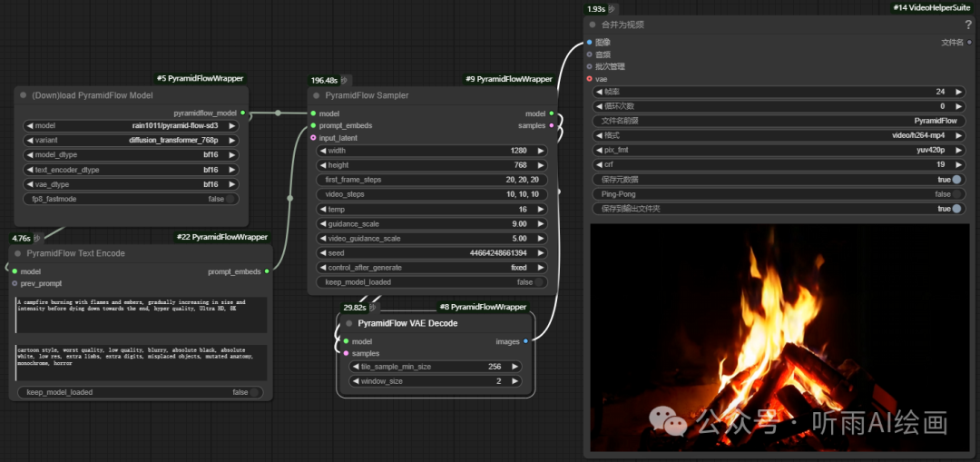Click the samples output port on PyramidFlow Sampler
The width and height of the screenshot is (980, 462).
pyautogui.click(x=551, y=125)
